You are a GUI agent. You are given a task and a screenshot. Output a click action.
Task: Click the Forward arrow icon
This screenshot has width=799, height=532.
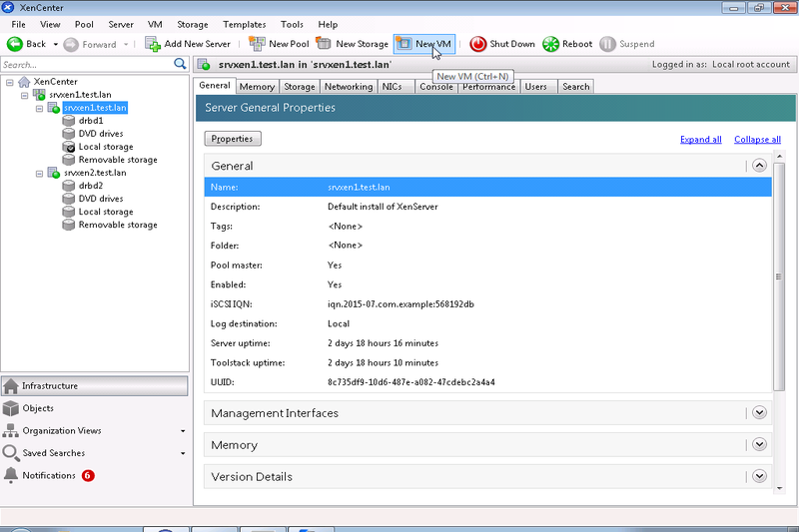(71, 44)
